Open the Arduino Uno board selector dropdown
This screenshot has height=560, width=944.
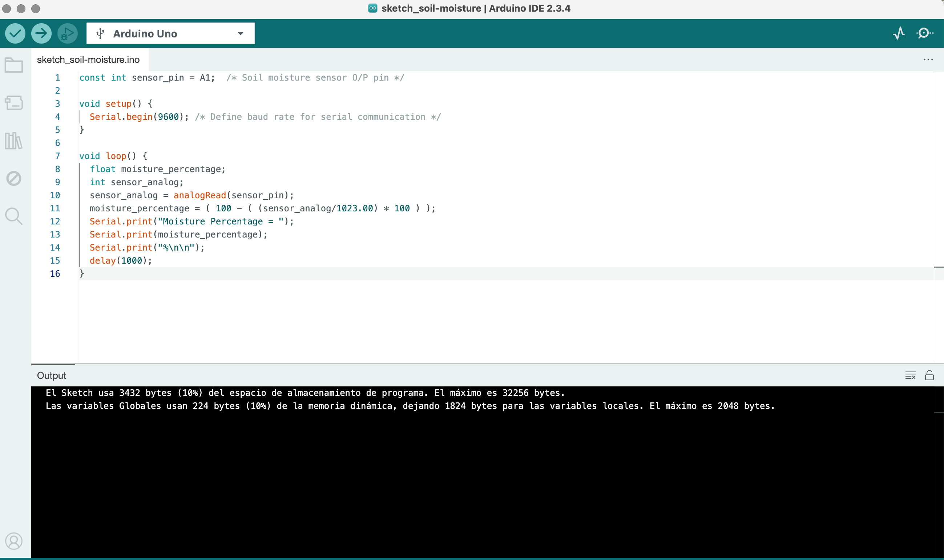171,33
